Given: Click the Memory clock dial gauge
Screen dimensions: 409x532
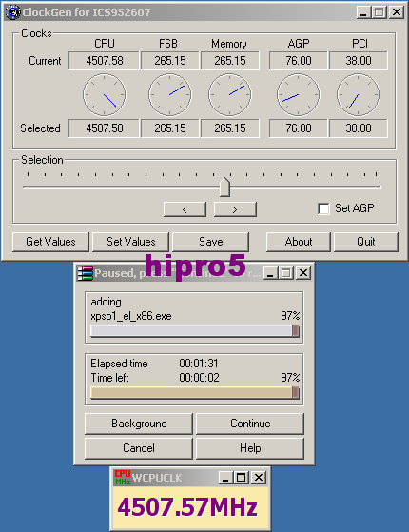Looking at the screenshot, I should coord(230,95).
